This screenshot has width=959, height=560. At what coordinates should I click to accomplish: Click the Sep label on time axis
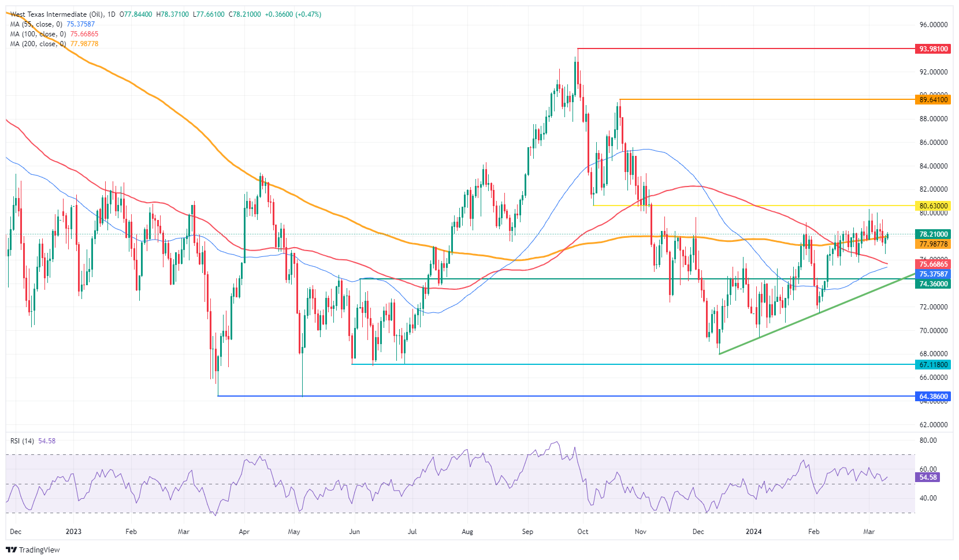click(527, 532)
